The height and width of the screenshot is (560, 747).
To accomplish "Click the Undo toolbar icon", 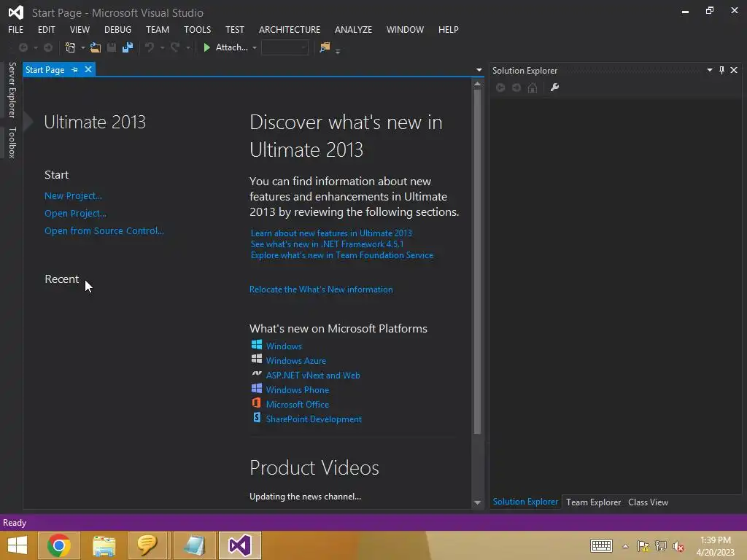I will pyautogui.click(x=150, y=47).
